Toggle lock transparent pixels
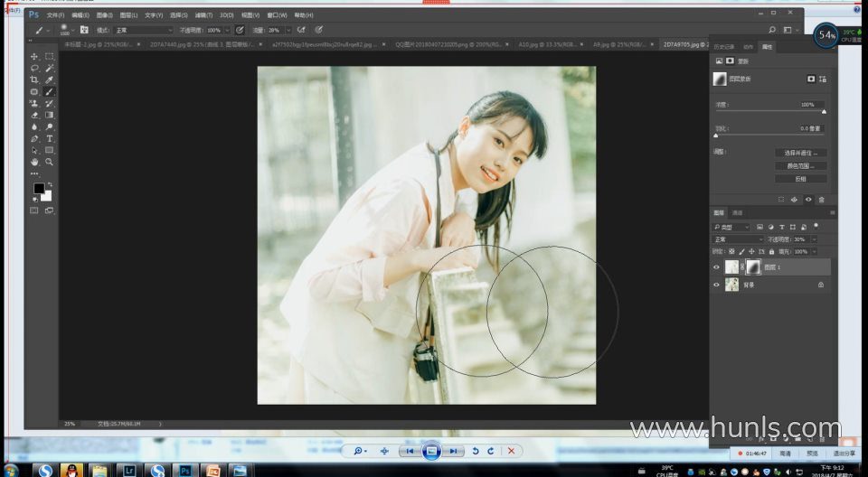The image size is (868, 477). coord(731,252)
